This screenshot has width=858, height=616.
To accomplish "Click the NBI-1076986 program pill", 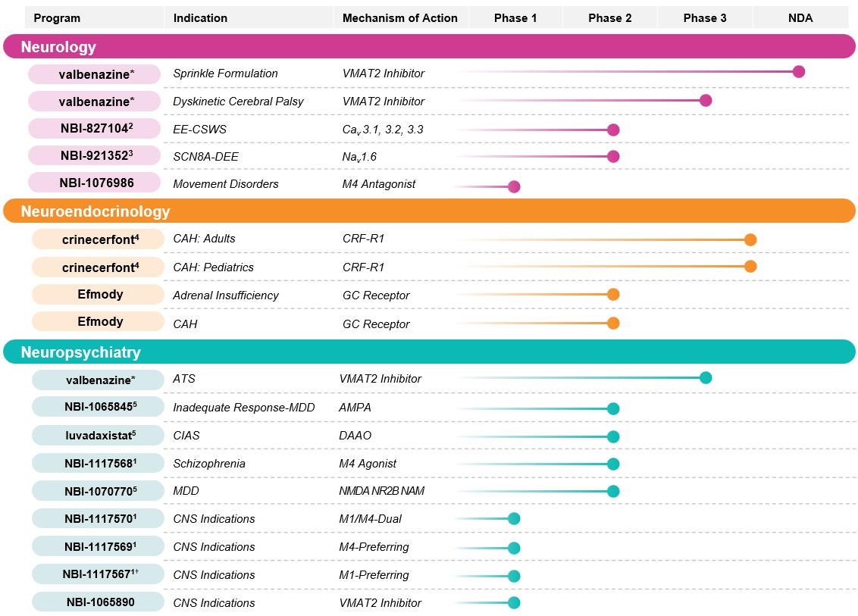I will tap(94, 183).
